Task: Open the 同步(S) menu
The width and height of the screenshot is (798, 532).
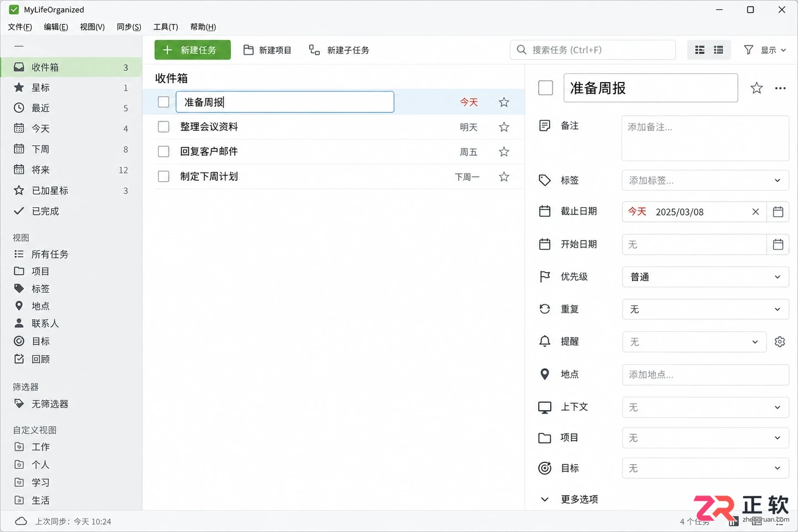Action: pos(129,27)
